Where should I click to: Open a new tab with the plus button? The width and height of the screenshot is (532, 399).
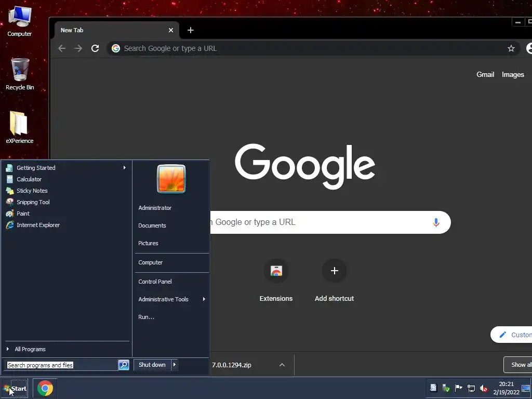pyautogui.click(x=191, y=30)
